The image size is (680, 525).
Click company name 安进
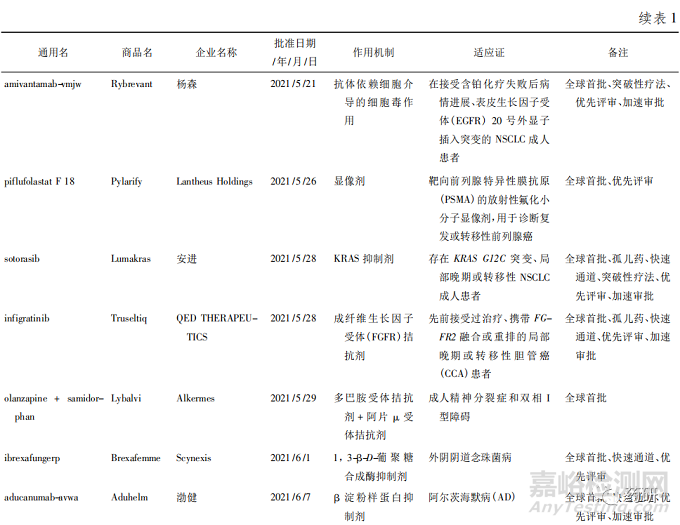pos(186,259)
